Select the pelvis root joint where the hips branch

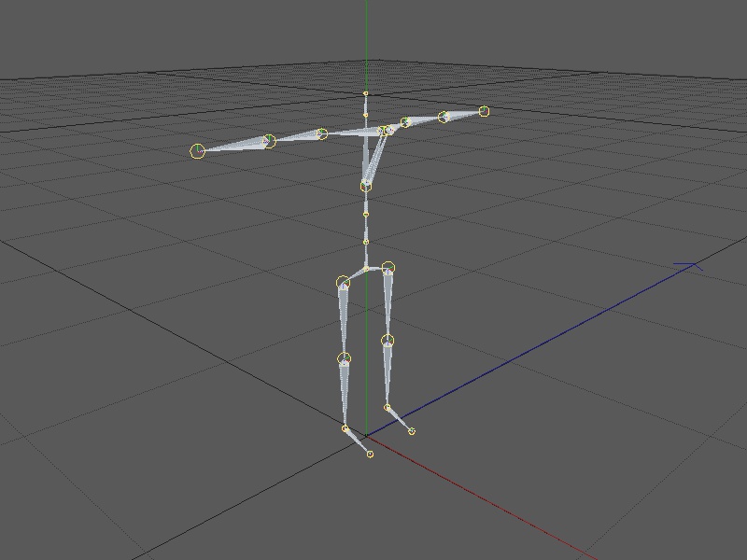pos(366,269)
